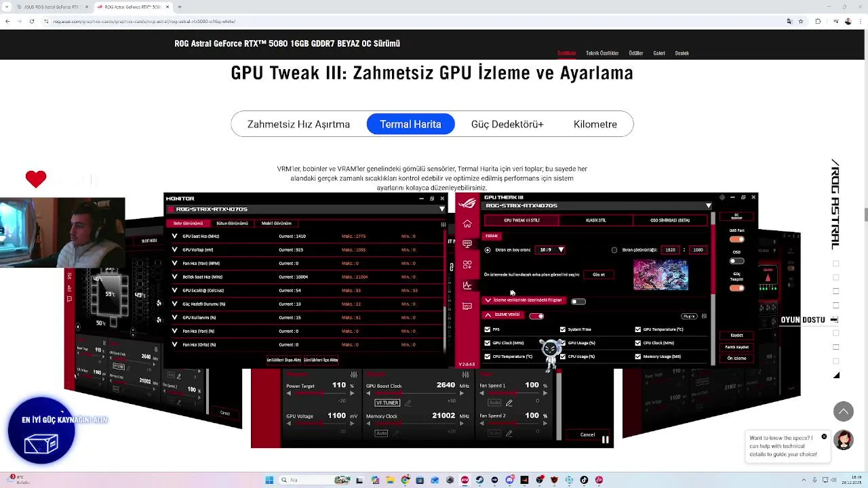Collapse the İzleme verisi section chevron

pyautogui.click(x=488, y=314)
